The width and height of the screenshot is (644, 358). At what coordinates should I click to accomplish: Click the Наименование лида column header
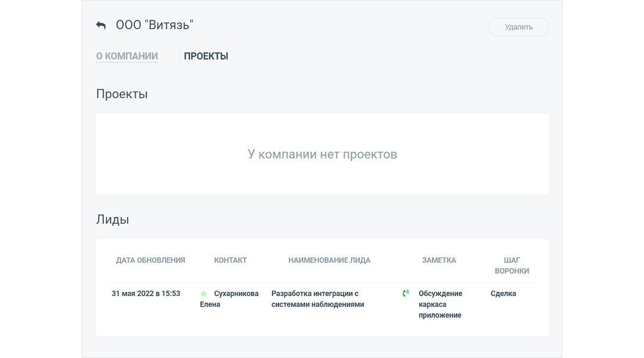point(329,260)
